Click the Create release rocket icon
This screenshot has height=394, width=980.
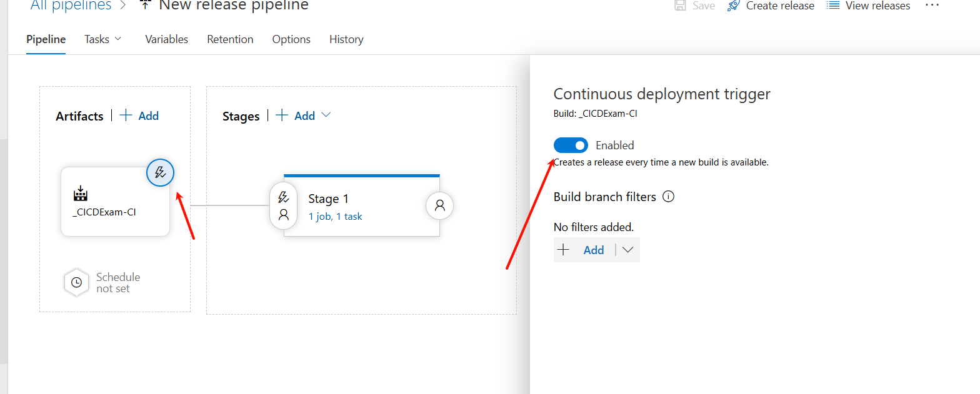pyautogui.click(x=734, y=6)
